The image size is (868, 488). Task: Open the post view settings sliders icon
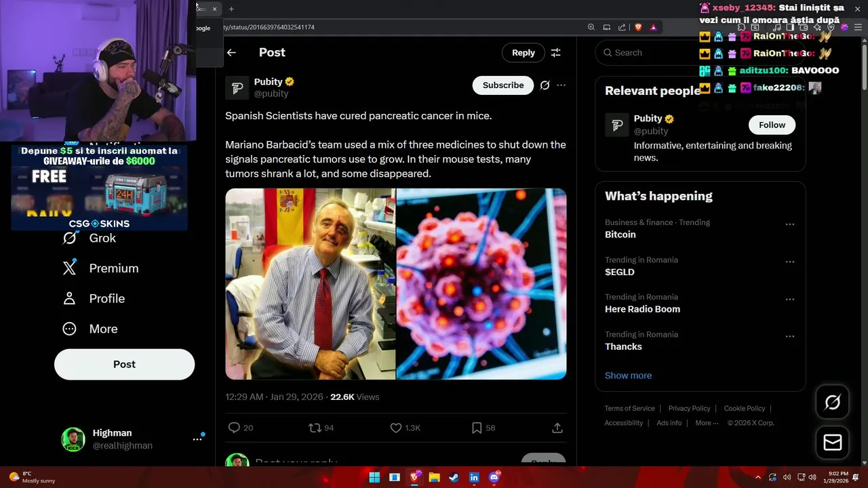(x=555, y=52)
